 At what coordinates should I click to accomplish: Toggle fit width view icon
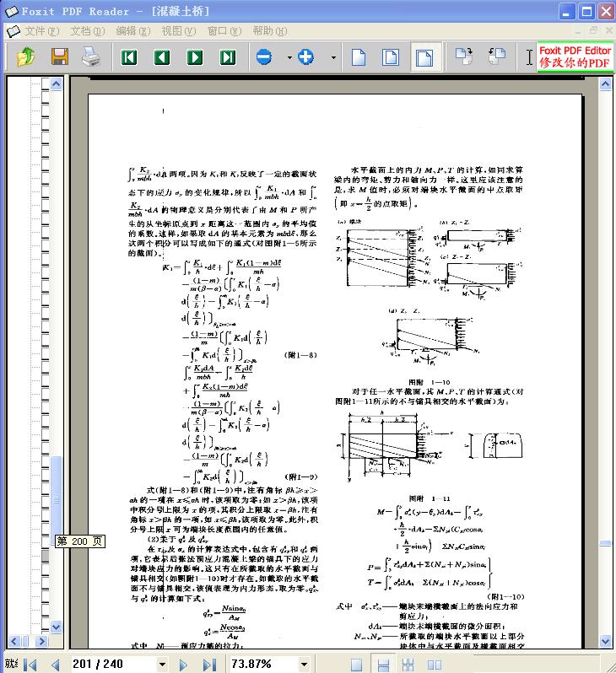[424, 57]
